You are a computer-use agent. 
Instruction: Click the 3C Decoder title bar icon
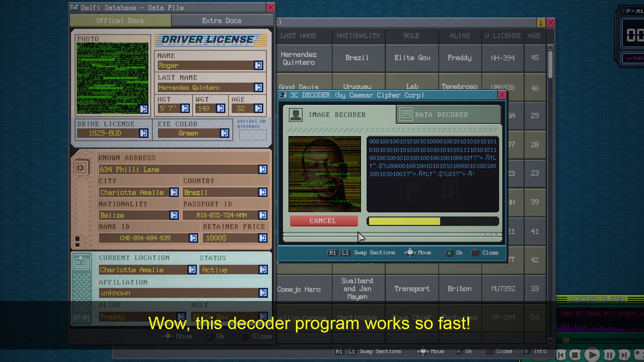283,94
